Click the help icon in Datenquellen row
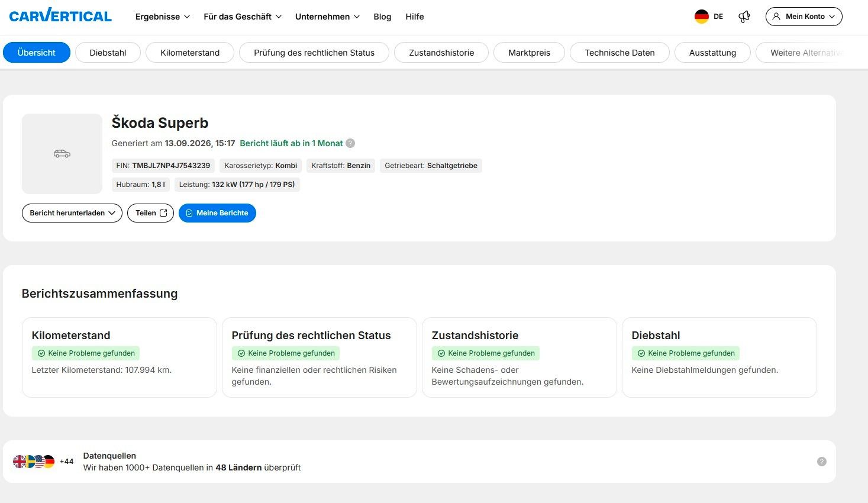The width and height of the screenshot is (868, 503). tap(822, 462)
